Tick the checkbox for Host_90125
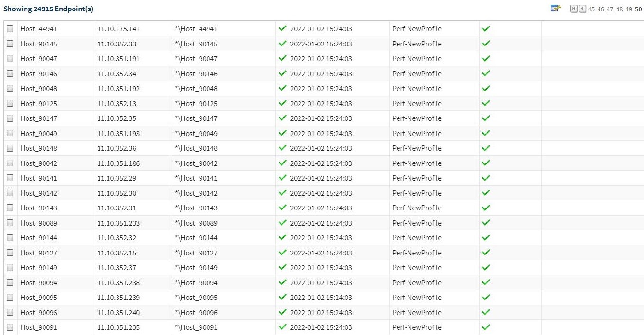The width and height of the screenshot is (644, 335). (x=10, y=104)
